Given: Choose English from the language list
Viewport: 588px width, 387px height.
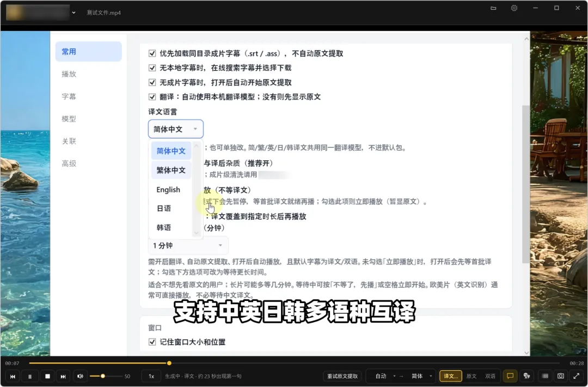Looking at the screenshot, I should click(x=171, y=190).
